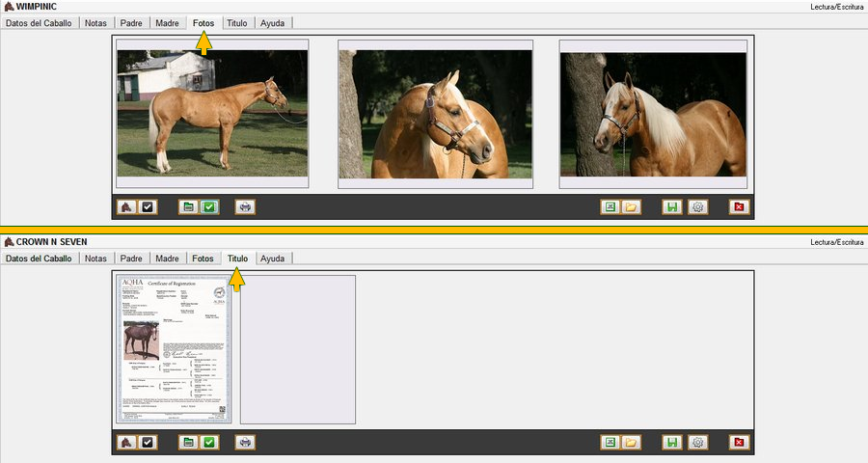This screenshot has height=463, width=868.
Task: Print from the WIMPINIC toolbar printer icon
Action: point(245,207)
